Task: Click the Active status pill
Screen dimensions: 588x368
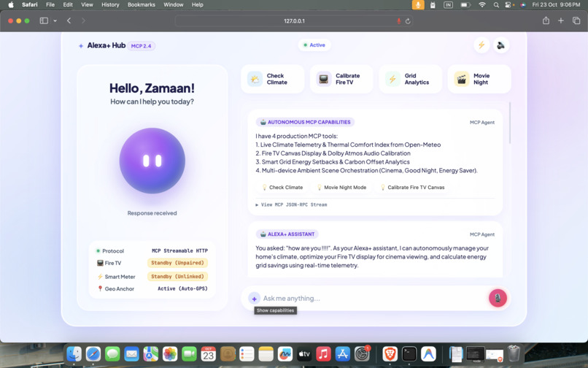Action: tap(314, 45)
